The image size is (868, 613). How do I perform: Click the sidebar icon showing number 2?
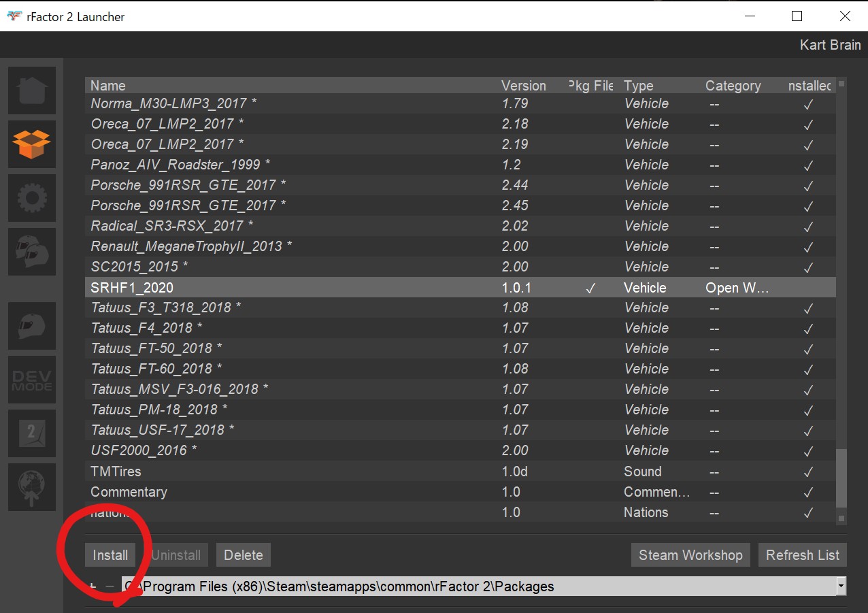pyautogui.click(x=32, y=433)
